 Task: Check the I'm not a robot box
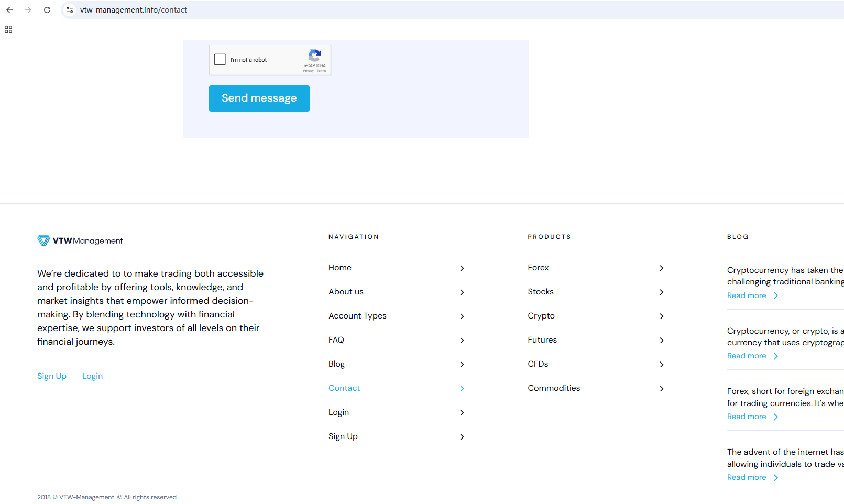pos(220,60)
